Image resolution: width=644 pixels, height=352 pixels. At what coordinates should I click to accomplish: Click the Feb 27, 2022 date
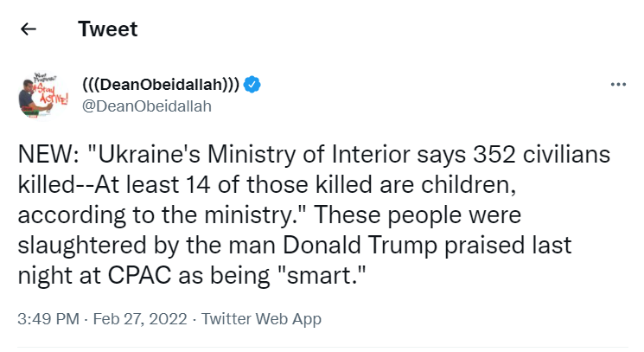tap(139, 319)
